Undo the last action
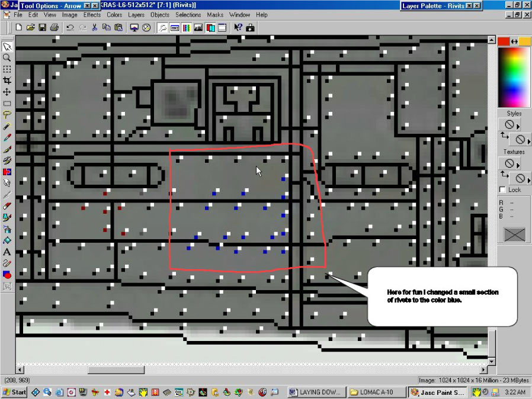Image resolution: width=532 pixels, height=399 pixels. click(x=70, y=27)
